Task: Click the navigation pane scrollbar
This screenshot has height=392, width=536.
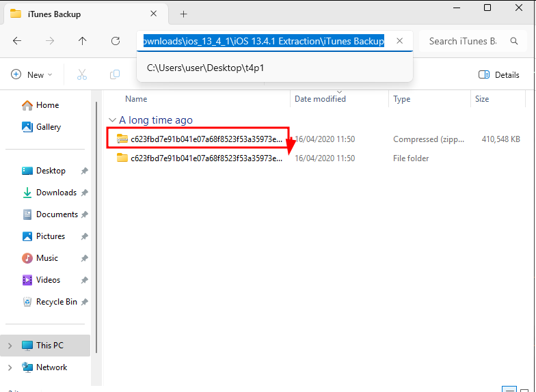Action: coord(96,227)
